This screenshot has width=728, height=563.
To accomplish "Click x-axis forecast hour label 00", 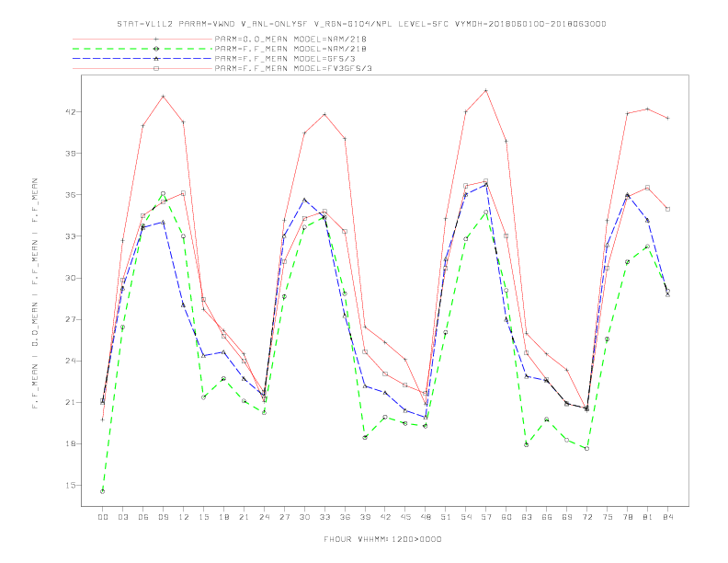I will pos(103,517).
